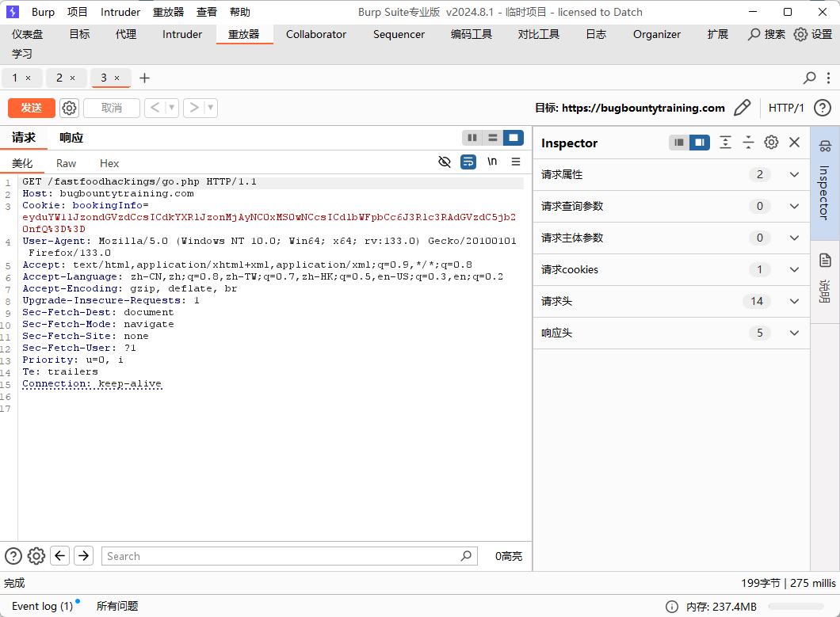840x617 pixels.
Task: Open 所有问题 all issues
Action: tap(117, 606)
